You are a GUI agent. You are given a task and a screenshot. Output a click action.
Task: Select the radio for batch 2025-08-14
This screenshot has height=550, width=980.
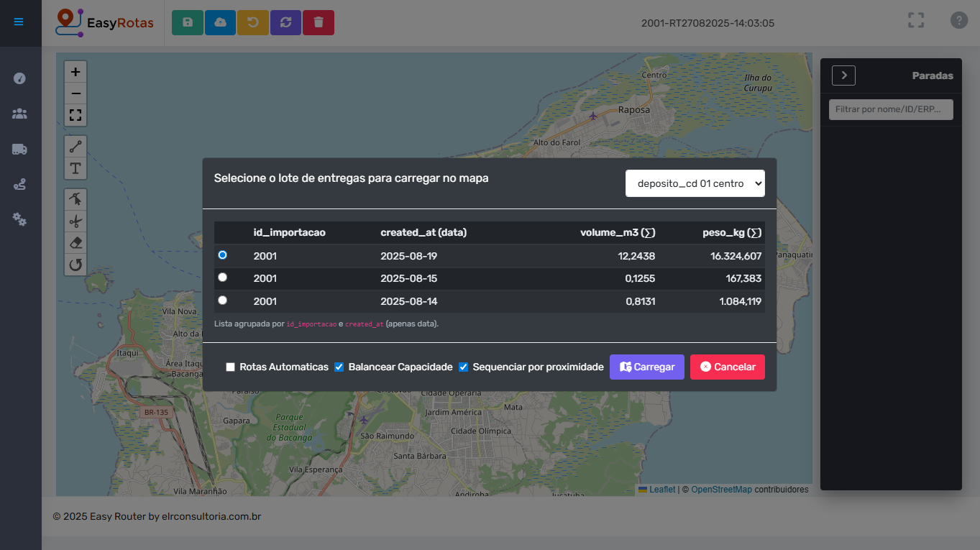[x=223, y=301]
